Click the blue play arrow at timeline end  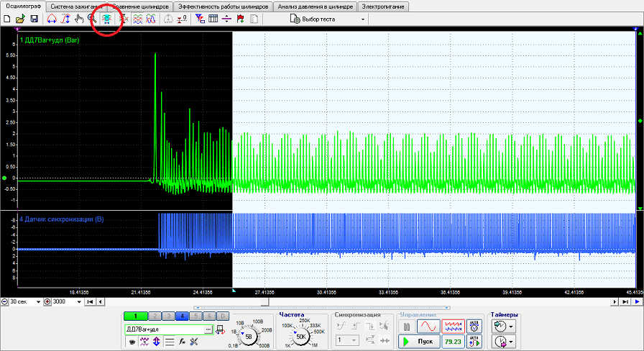pyautogui.click(x=637, y=301)
